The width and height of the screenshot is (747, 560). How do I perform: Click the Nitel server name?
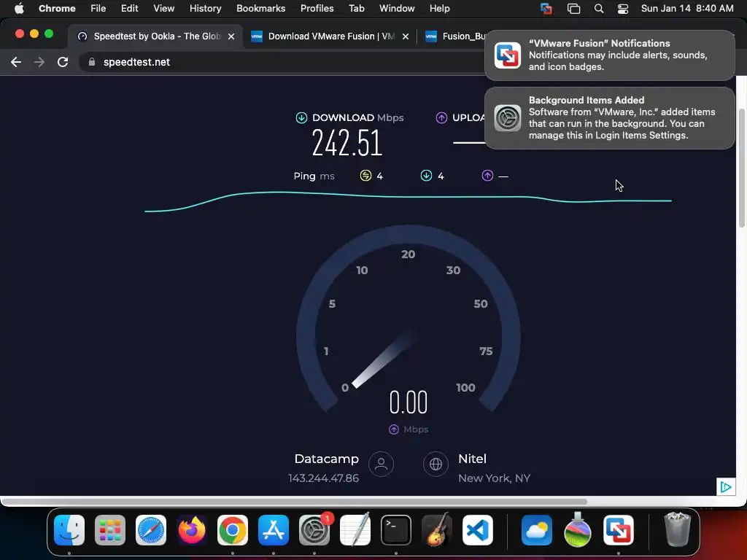(x=472, y=459)
